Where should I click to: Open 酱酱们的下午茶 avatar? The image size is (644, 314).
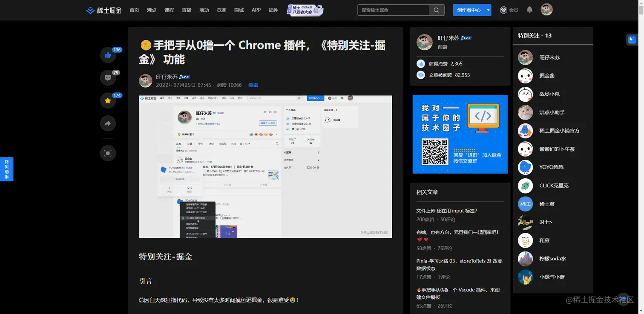525,149
